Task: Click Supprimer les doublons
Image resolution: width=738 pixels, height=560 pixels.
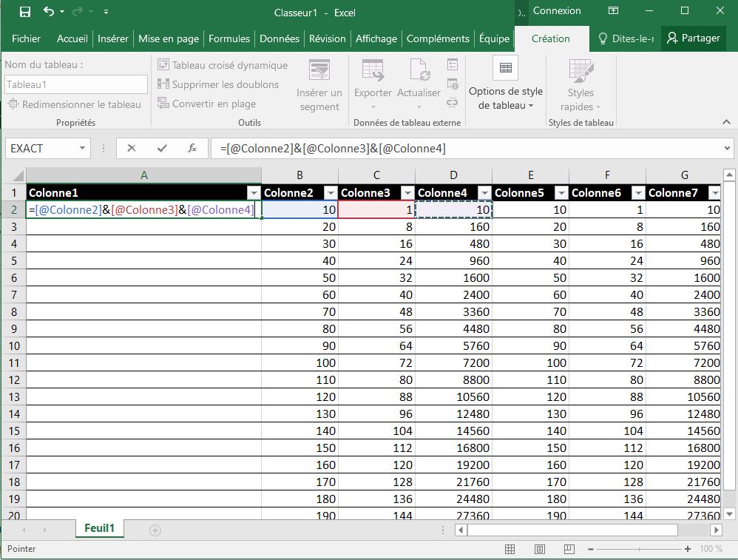Action: (218, 84)
